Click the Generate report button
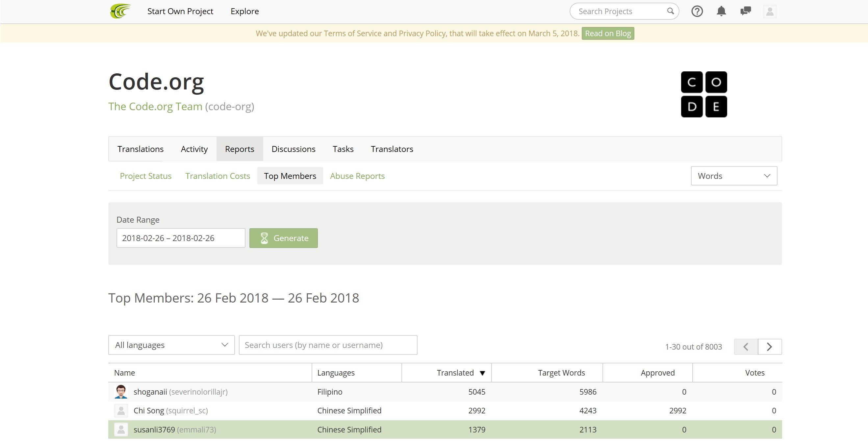Screen dimensions: 868x441 [283, 238]
